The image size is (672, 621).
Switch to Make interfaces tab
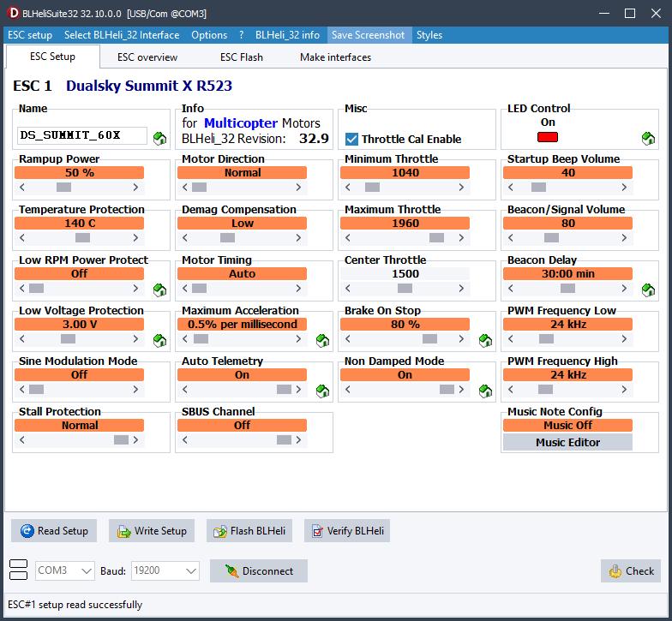click(x=335, y=57)
